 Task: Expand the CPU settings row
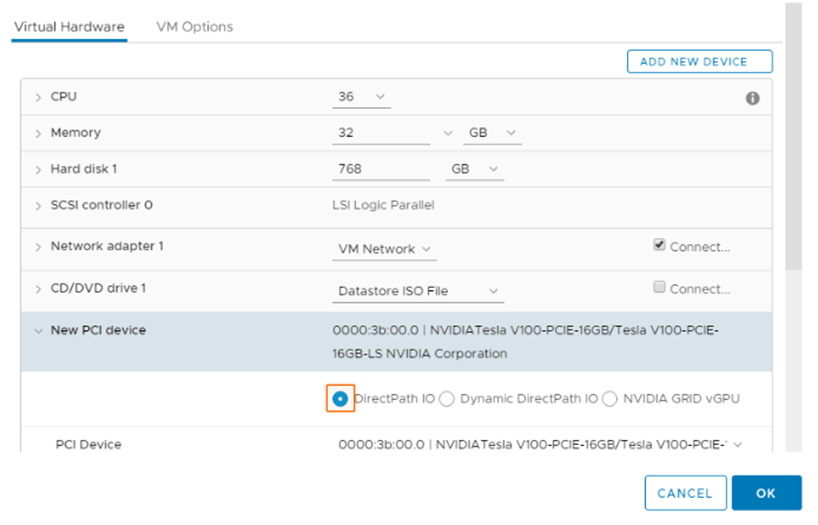pos(38,97)
